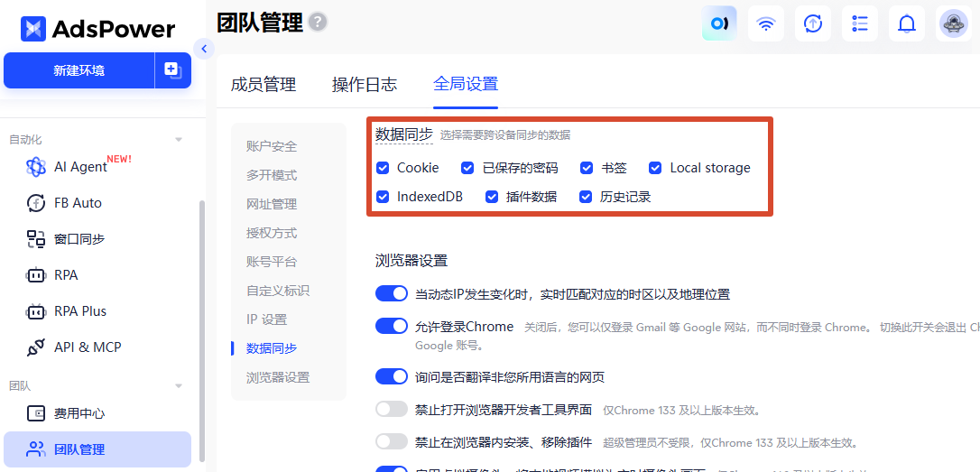Image resolution: width=980 pixels, height=472 pixels.
Task: Click the sidebar vertical scrollbar
Action: point(201,331)
